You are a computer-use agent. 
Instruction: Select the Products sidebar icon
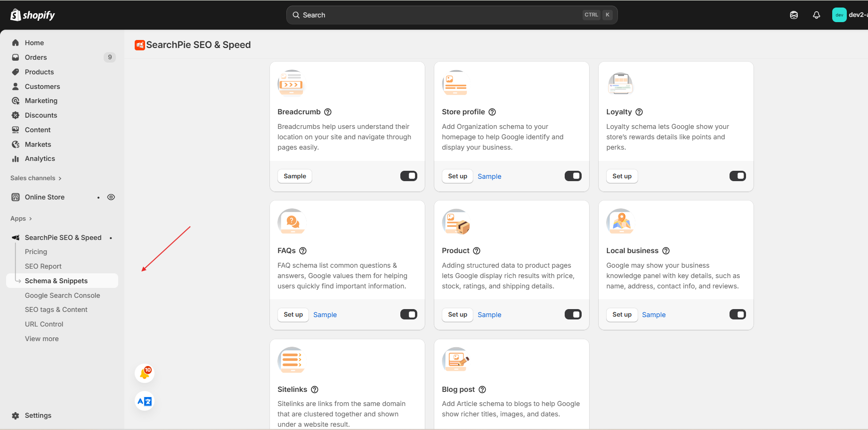pyautogui.click(x=16, y=72)
